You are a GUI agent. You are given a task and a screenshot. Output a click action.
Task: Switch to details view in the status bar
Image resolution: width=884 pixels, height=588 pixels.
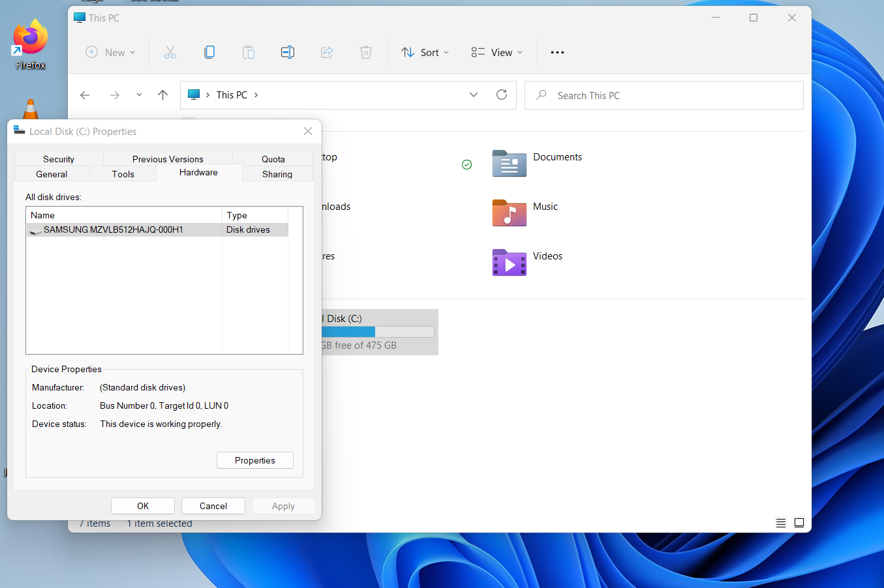point(781,522)
